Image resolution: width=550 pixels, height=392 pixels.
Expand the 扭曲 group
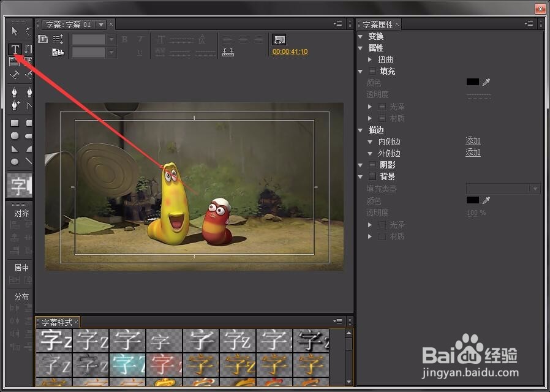pyautogui.click(x=370, y=59)
